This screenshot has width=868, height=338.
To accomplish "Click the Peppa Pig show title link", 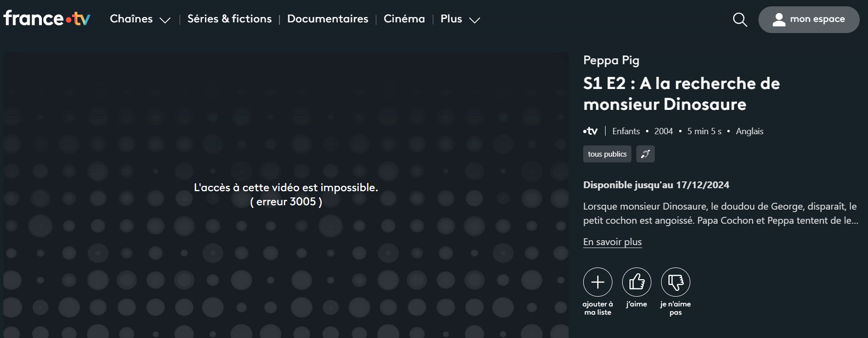I will click(611, 60).
